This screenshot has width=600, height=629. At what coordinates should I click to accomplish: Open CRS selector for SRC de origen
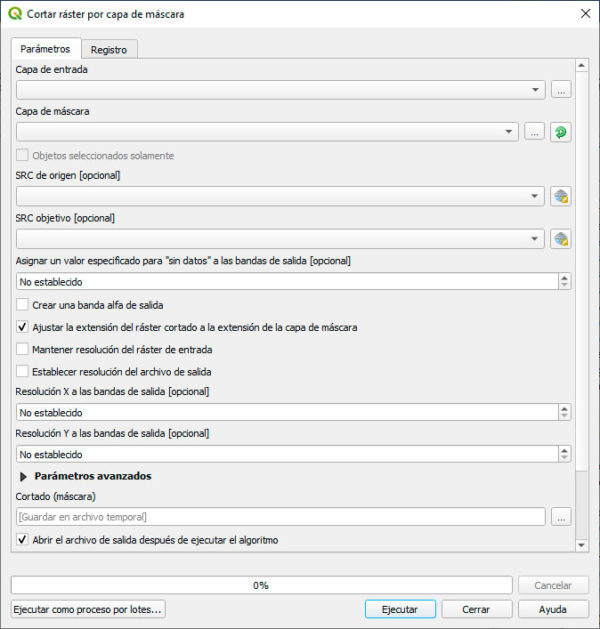click(x=561, y=197)
